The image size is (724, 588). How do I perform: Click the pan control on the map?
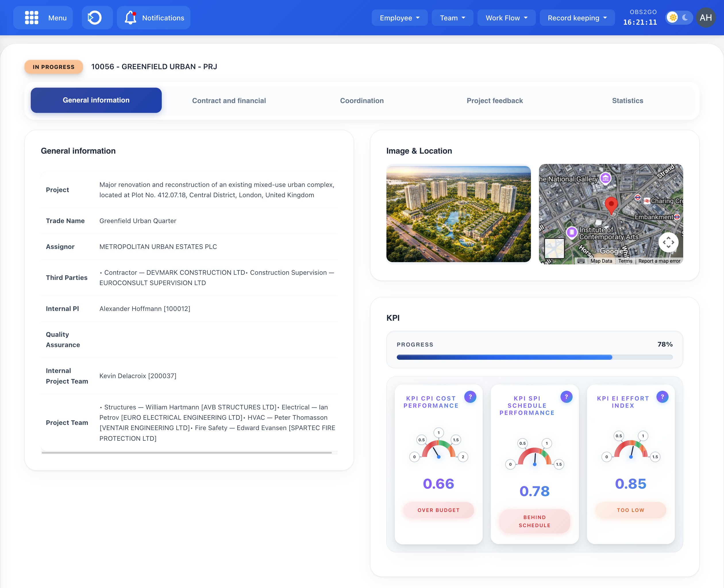669,243
